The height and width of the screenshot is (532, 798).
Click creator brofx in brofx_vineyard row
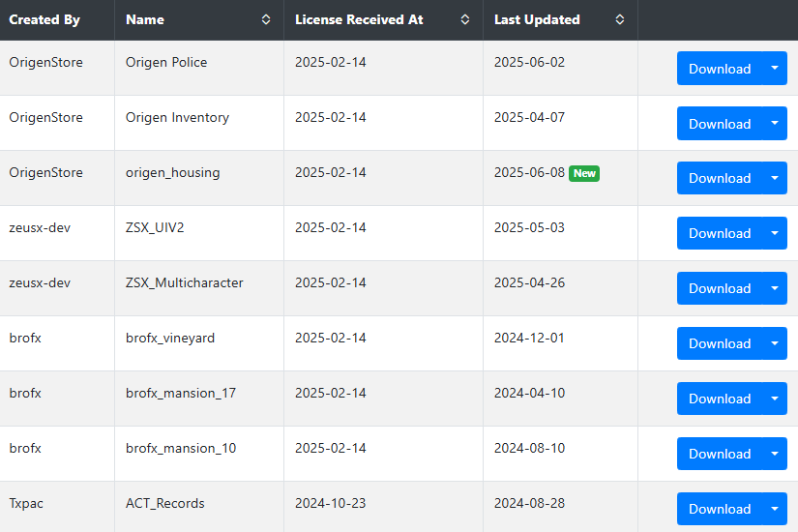(x=25, y=338)
